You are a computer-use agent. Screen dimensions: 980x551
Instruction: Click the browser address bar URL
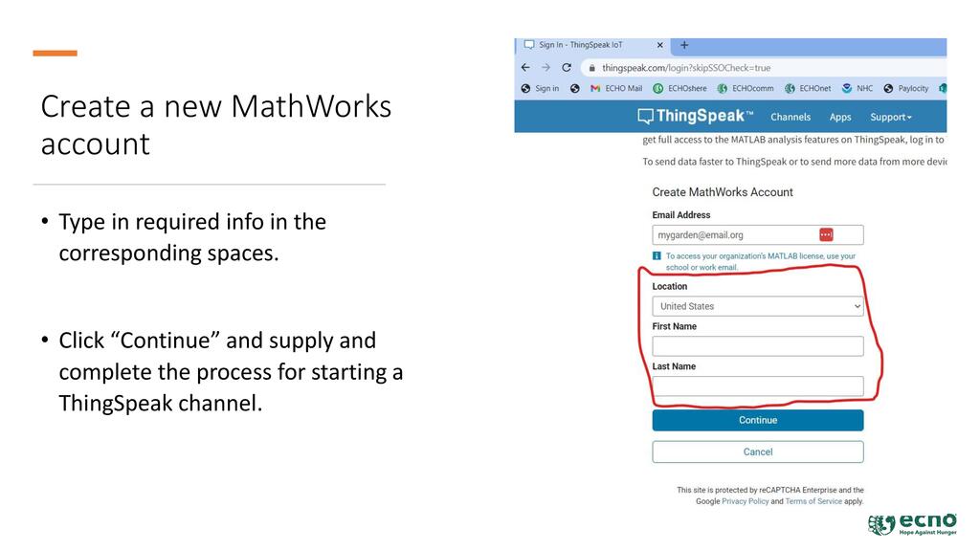[685, 68]
